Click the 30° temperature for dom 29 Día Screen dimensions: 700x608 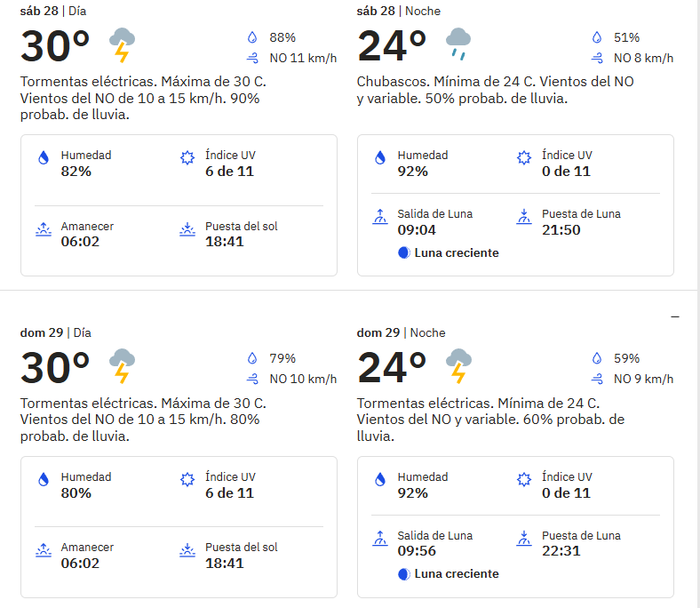55,368
